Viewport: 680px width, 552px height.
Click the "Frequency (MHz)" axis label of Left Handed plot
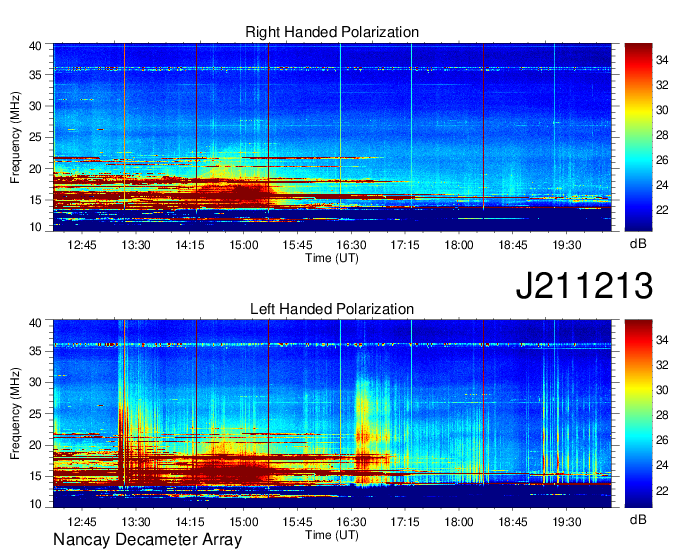(15, 414)
